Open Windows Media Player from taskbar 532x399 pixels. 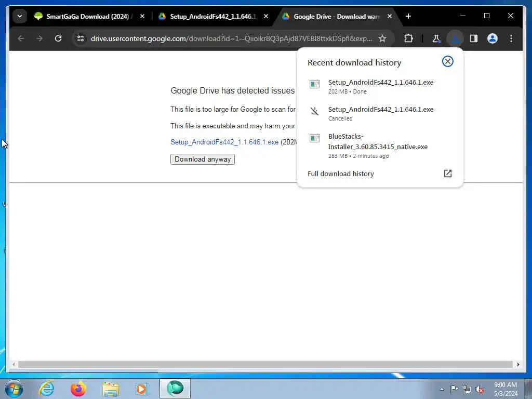(x=142, y=389)
